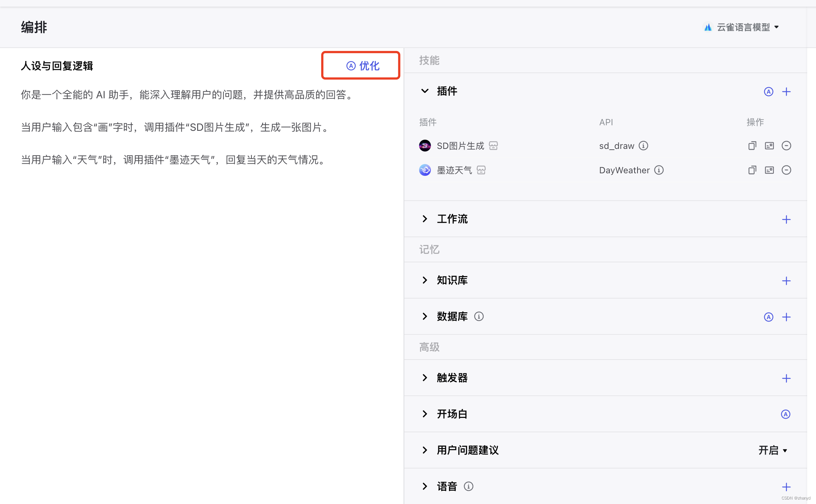Viewport: 816px width, 504px height.
Task: Add a new 数据库 table
Action: coord(786,317)
